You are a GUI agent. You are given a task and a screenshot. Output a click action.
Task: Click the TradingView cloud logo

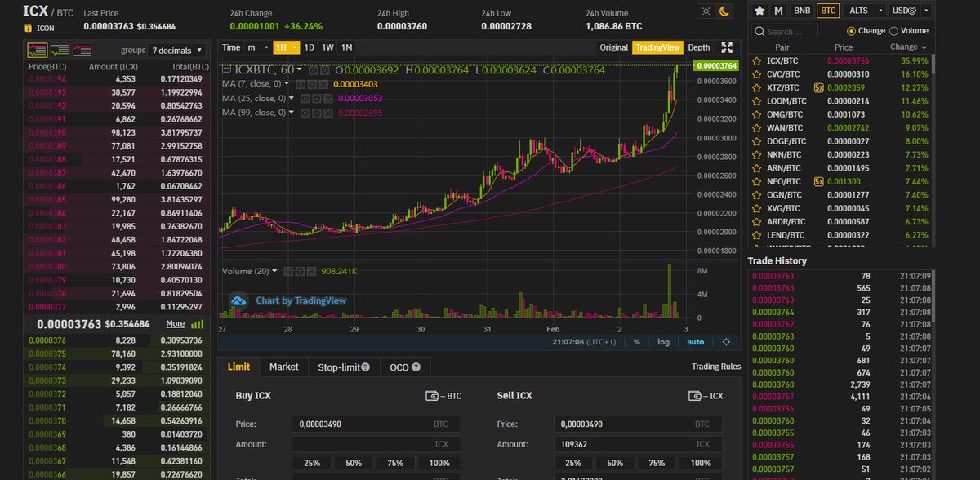[x=238, y=300]
